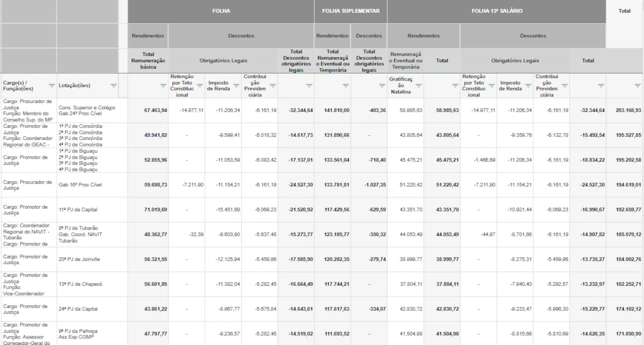
Task: Select cell '13ª PJ de Chapecó'
Action: pos(92,284)
